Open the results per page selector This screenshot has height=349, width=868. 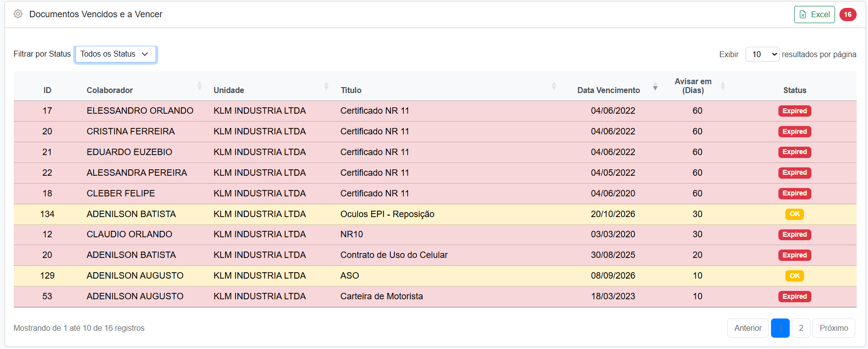pyautogui.click(x=762, y=54)
